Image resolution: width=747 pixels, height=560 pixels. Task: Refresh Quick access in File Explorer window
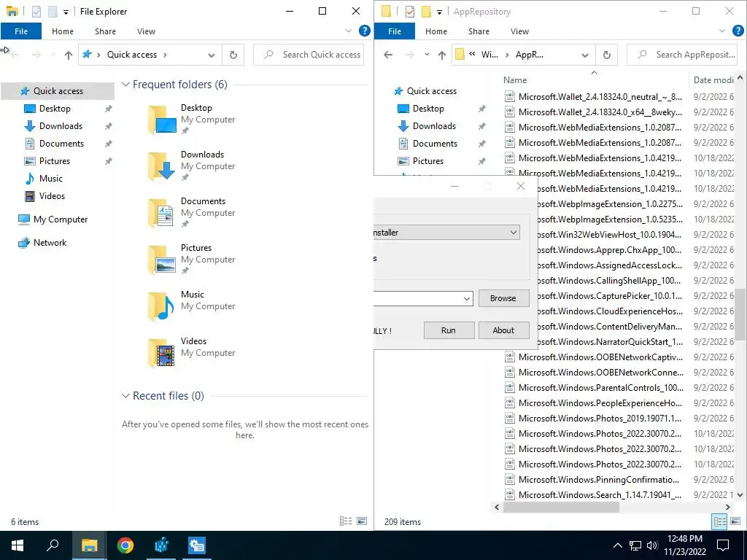(233, 55)
